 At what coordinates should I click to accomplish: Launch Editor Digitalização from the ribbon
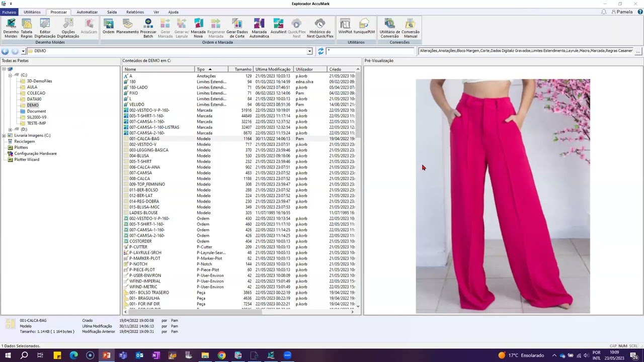click(45, 28)
